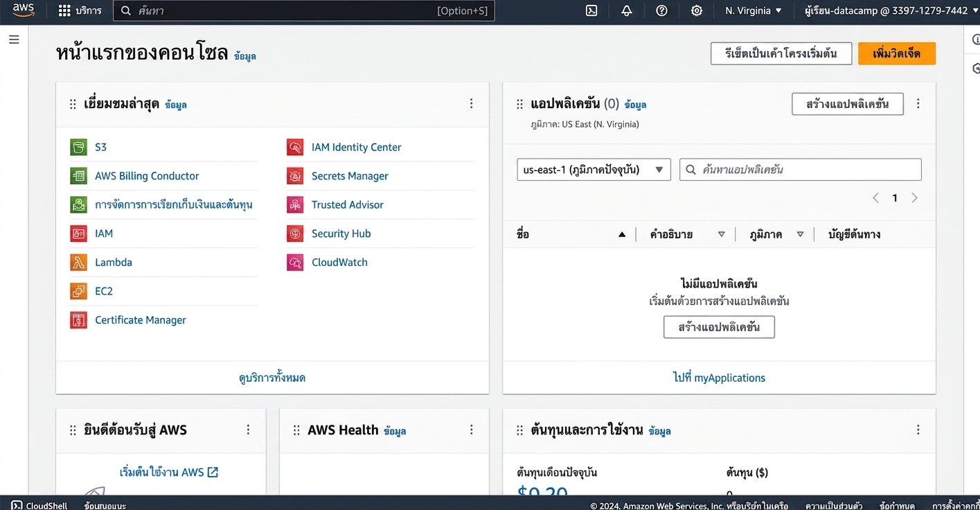Open the Welcome to AWS widget options menu

[x=248, y=430]
